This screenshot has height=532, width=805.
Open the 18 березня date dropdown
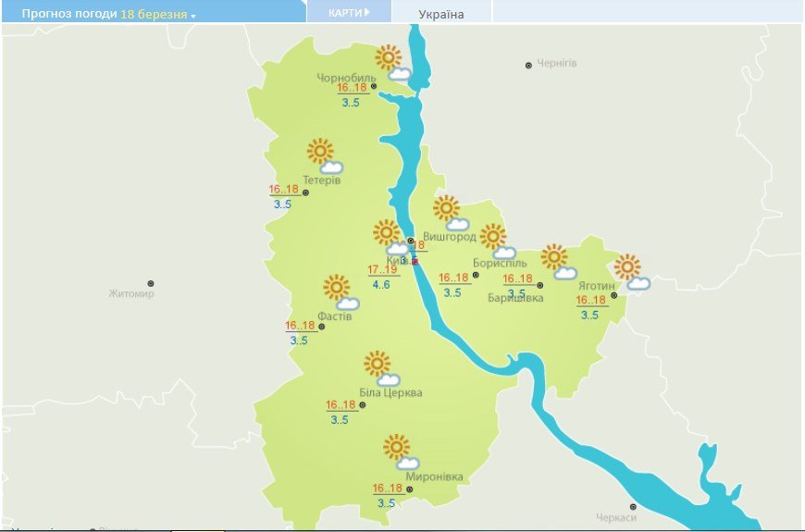point(157,15)
